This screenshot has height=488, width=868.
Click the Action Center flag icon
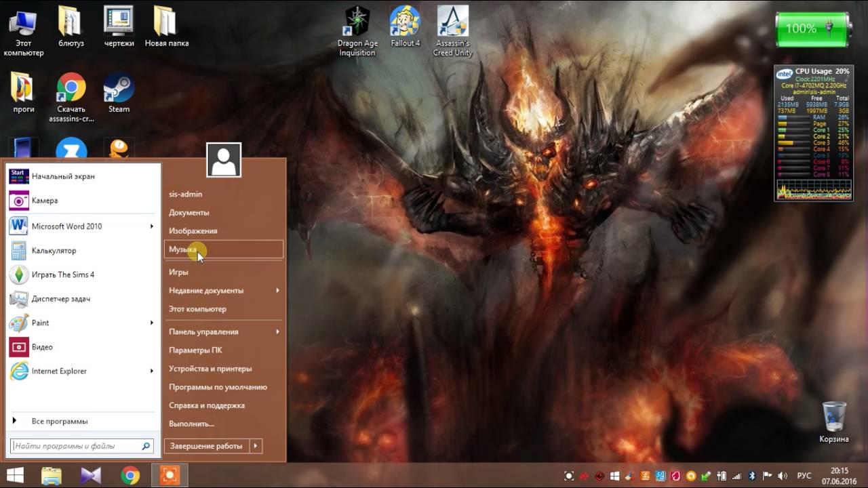pyautogui.click(x=767, y=476)
